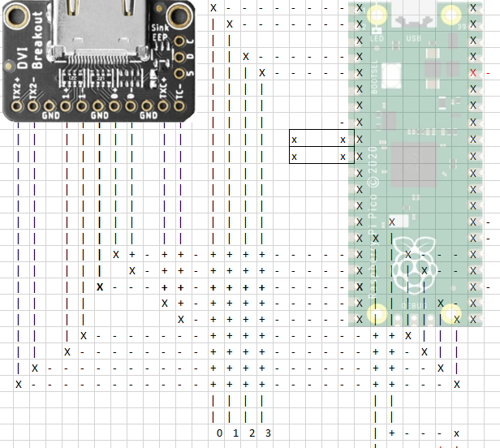Click the TX2+ pin pad on DVI Breakout
The height and width of the screenshot is (448, 500).
(x=18, y=106)
